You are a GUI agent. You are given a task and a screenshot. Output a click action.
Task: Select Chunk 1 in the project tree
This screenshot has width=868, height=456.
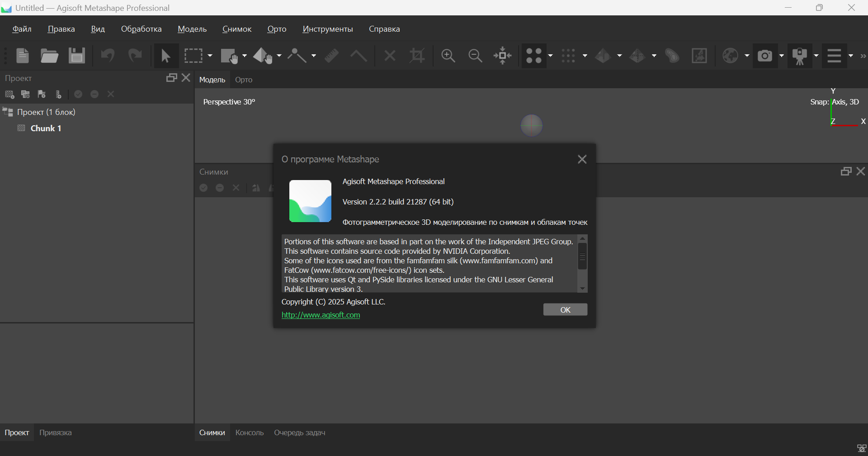point(46,128)
